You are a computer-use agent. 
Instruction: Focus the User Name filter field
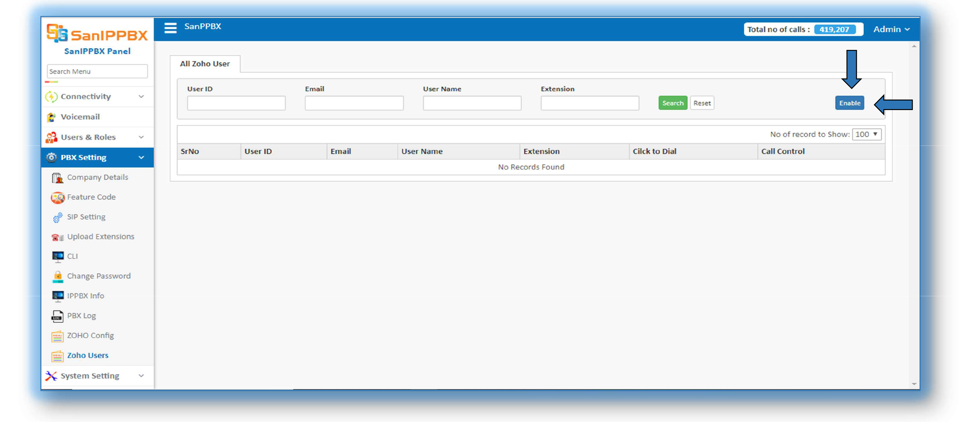tap(472, 103)
